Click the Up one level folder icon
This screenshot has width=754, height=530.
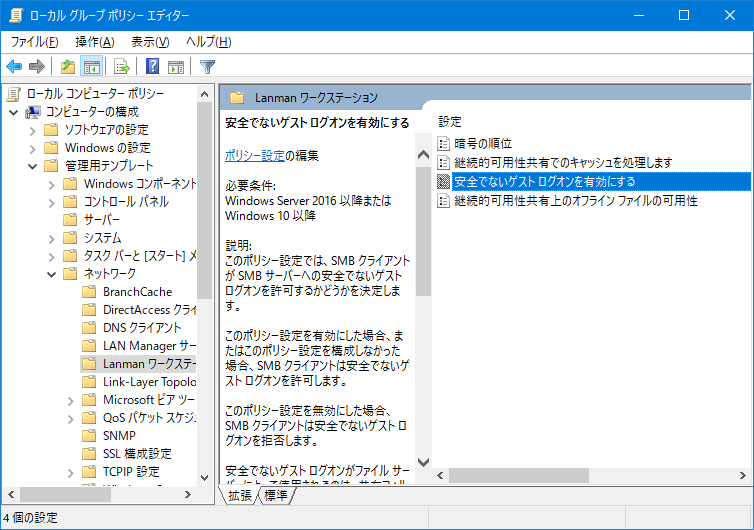(x=68, y=66)
